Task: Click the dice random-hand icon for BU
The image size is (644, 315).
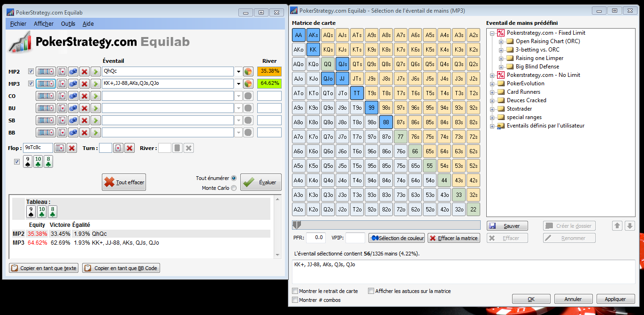Action: tap(73, 108)
